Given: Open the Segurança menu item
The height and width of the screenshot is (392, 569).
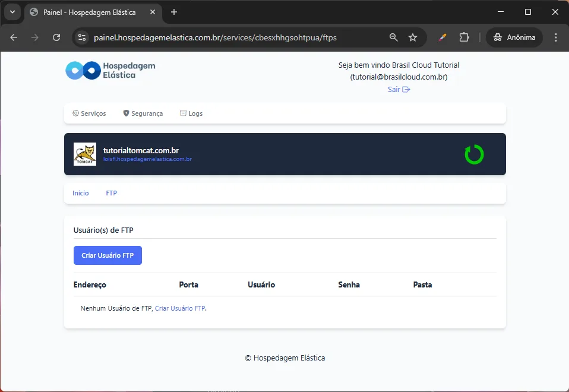Looking at the screenshot, I should click(x=143, y=113).
